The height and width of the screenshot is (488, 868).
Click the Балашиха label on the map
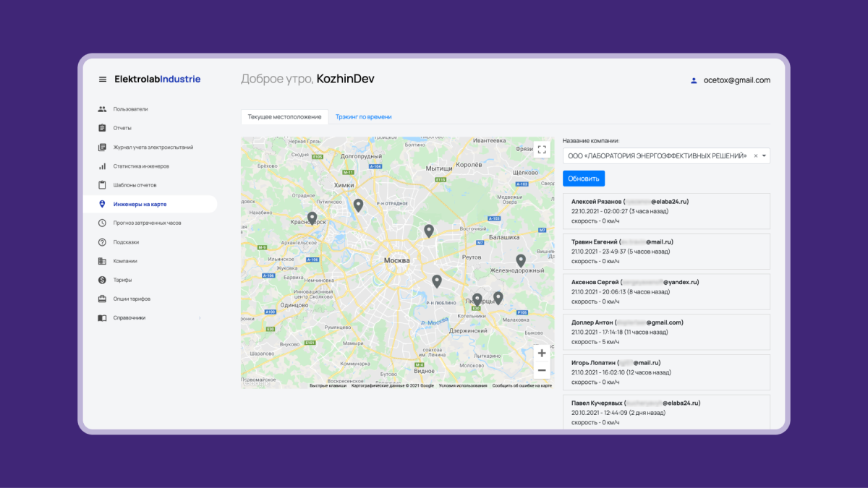504,237
